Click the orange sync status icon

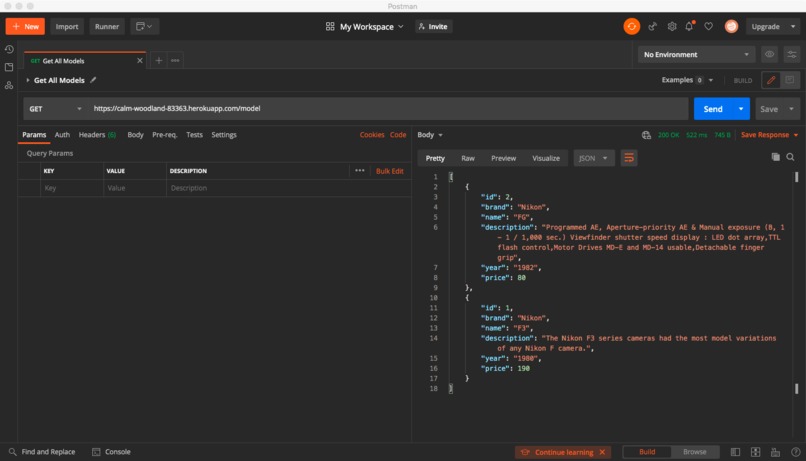pyautogui.click(x=631, y=26)
